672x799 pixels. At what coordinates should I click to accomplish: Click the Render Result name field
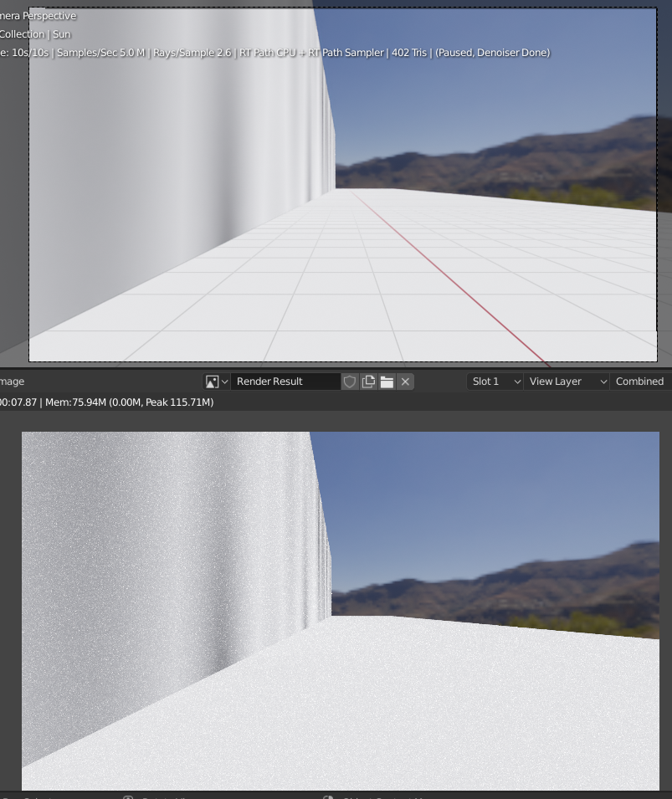(285, 382)
